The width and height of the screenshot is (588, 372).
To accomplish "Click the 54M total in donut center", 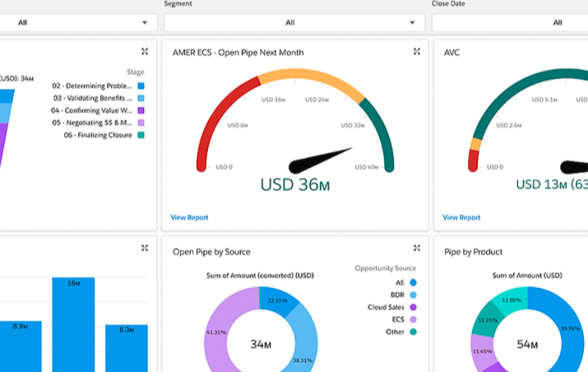I will point(527,344).
